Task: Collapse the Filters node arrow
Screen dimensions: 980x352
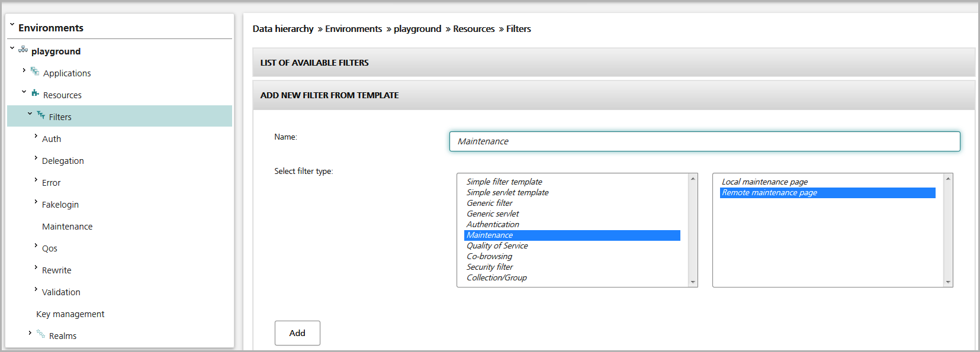Action: 30,114
